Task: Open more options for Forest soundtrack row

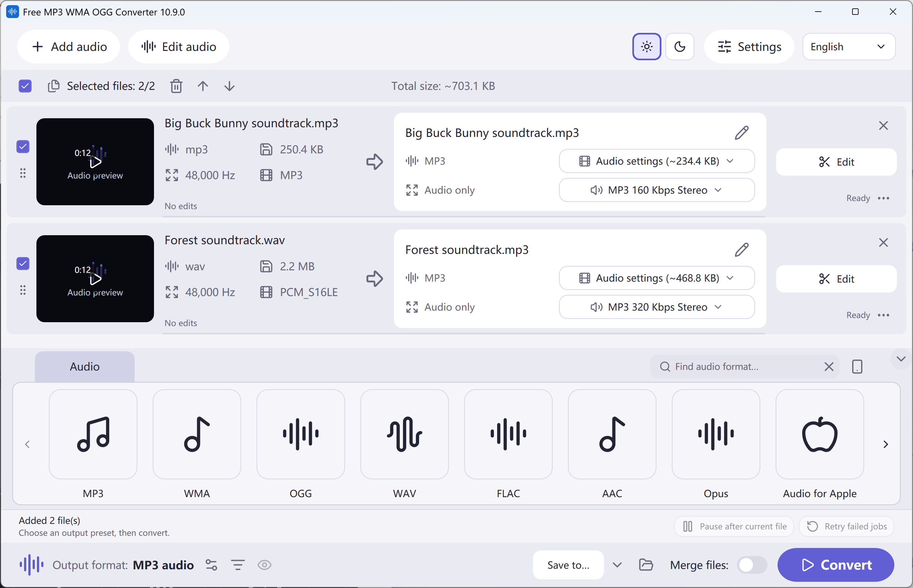Action: (884, 315)
